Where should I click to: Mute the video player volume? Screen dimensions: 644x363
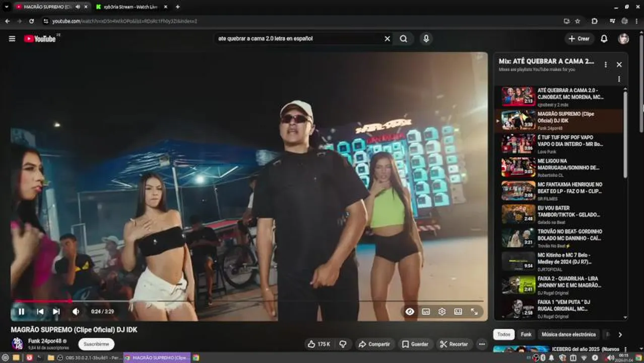tap(76, 312)
